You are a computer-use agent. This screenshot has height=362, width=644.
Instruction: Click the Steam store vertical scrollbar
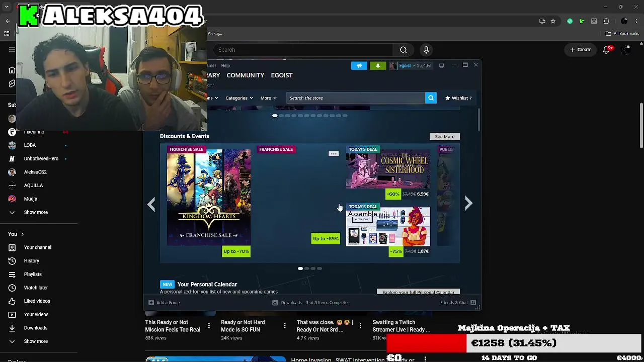(479, 120)
